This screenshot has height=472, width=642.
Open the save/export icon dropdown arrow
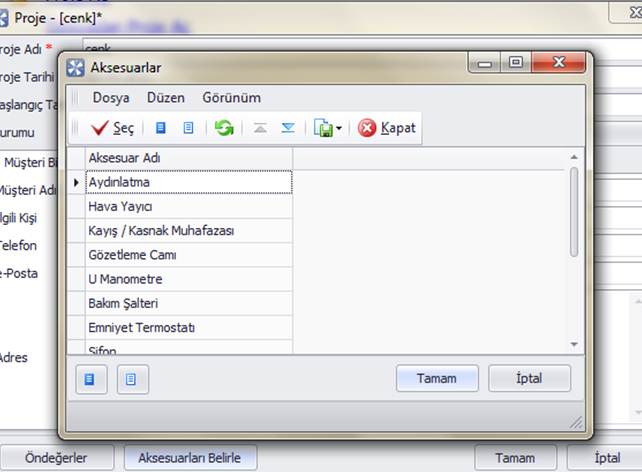pos(339,129)
